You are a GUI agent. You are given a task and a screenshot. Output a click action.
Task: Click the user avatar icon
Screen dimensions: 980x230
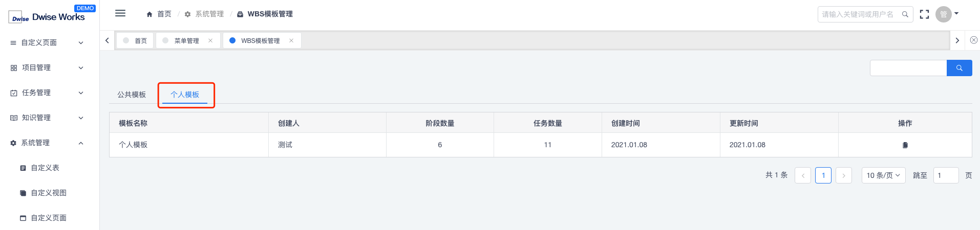[943, 14]
